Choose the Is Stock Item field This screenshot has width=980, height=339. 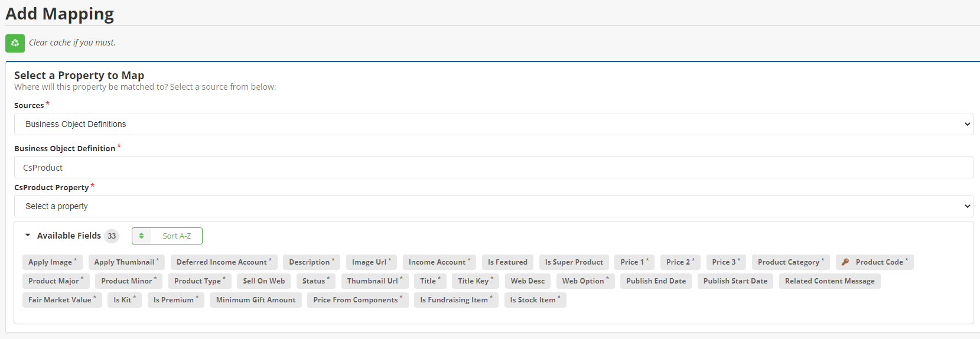pyautogui.click(x=535, y=300)
